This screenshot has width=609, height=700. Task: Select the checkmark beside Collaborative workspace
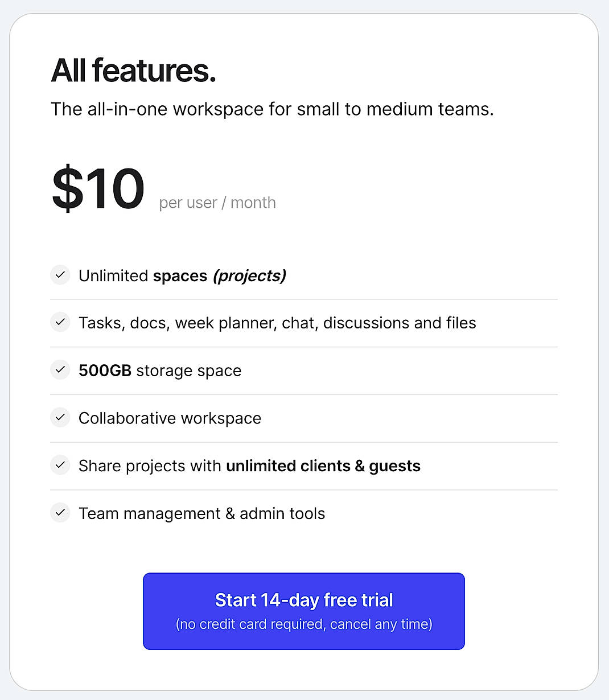click(x=60, y=418)
